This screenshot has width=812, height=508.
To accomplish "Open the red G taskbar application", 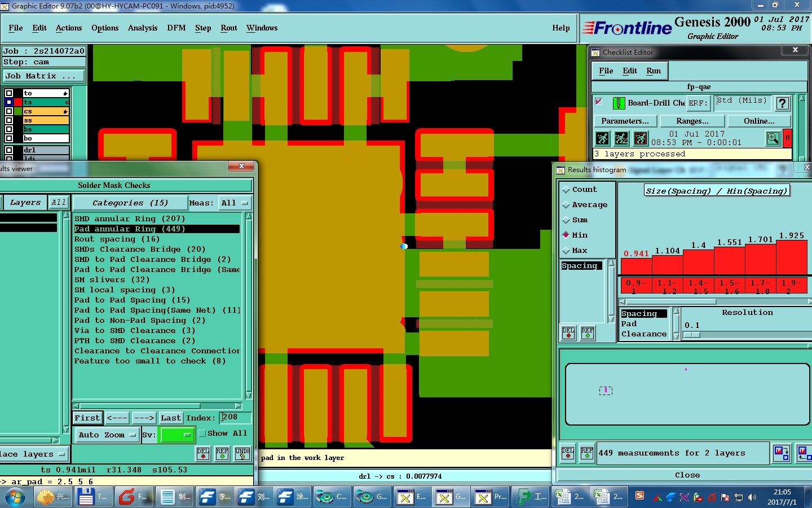I will [x=134, y=497].
